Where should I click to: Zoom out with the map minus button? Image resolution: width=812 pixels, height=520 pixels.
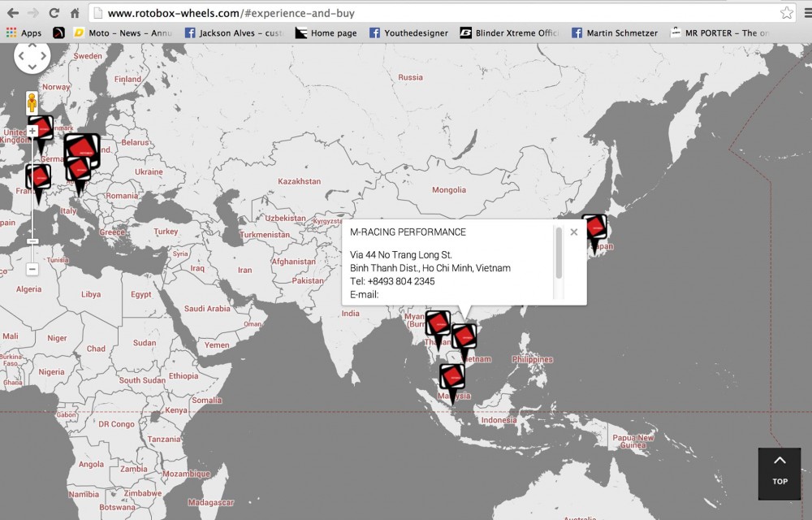click(x=32, y=269)
